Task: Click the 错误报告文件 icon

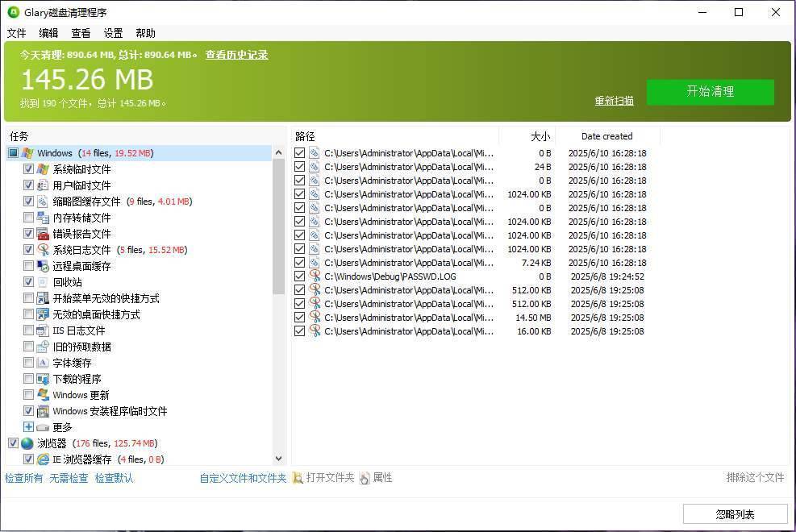Action: coord(43,234)
